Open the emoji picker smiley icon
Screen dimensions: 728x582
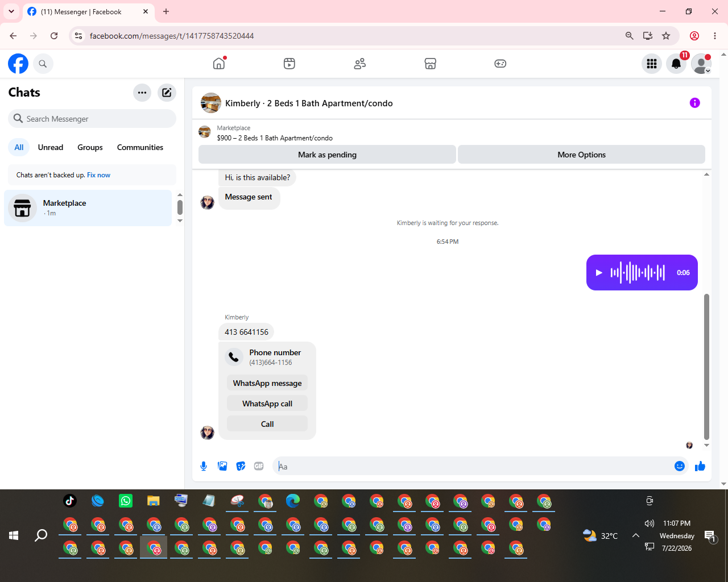(x=680, y=466)
